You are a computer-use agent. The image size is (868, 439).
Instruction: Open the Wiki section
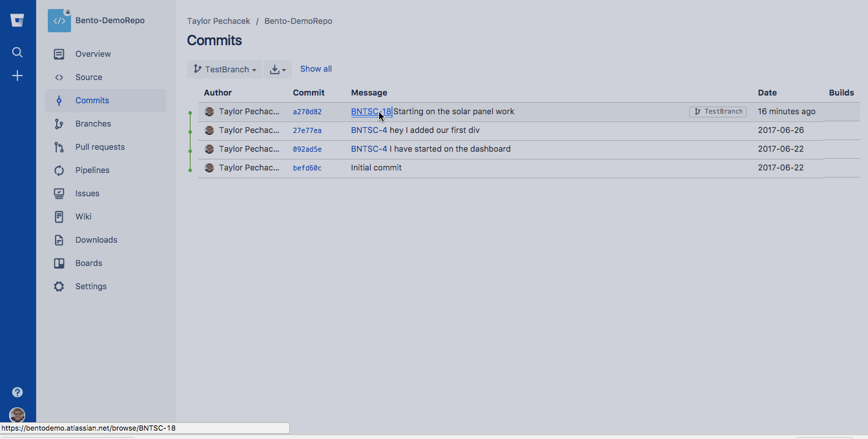click(81, 216)
